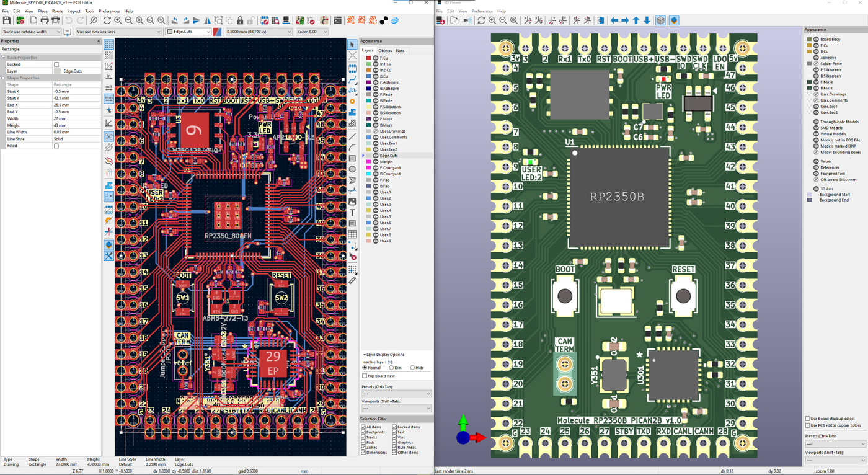Toggle Footprints in Selection Filter

(363, 432)
